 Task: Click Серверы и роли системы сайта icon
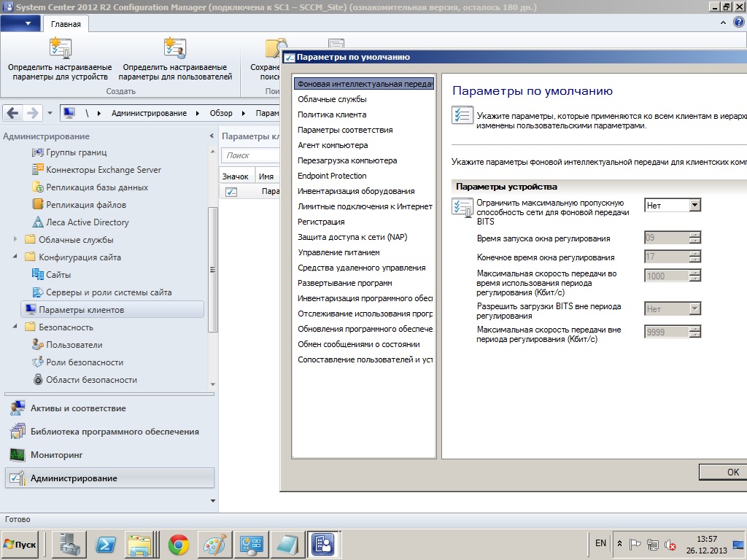[38, 292]
